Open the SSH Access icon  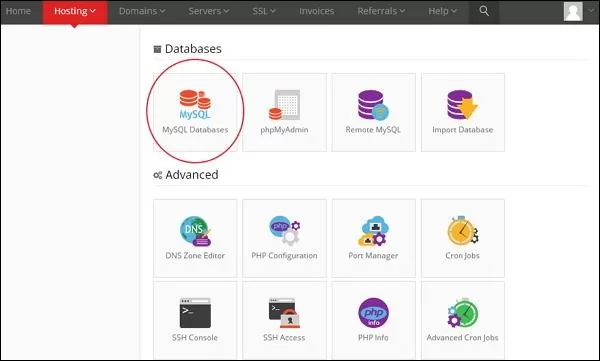(x=284, y=313)
